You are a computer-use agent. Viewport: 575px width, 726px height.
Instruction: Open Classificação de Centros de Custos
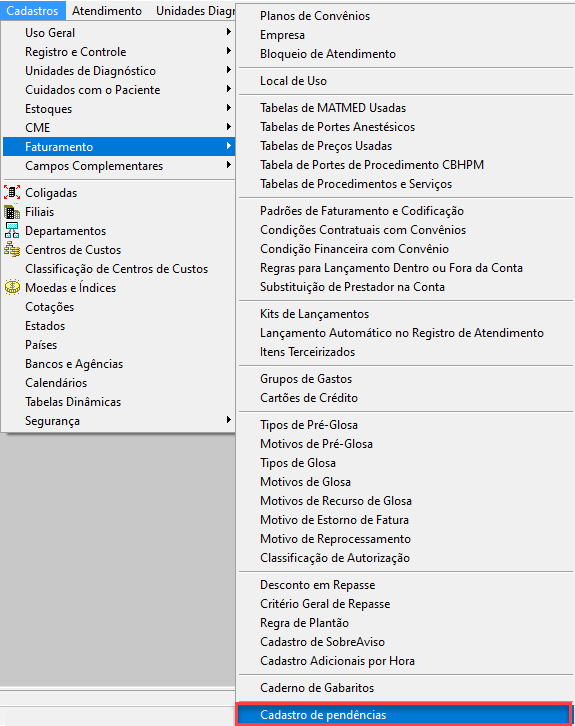click(x=119, y=269)
